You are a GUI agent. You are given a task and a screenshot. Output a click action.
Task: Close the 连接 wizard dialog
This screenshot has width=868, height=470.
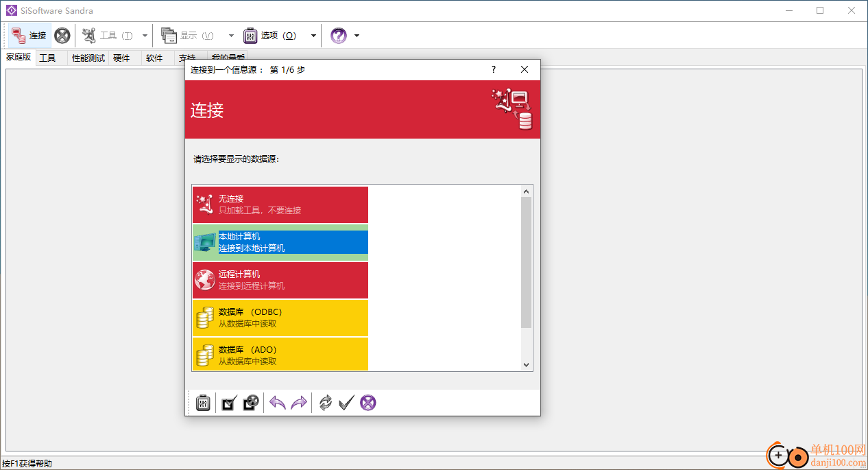click(x=525, y=69)
